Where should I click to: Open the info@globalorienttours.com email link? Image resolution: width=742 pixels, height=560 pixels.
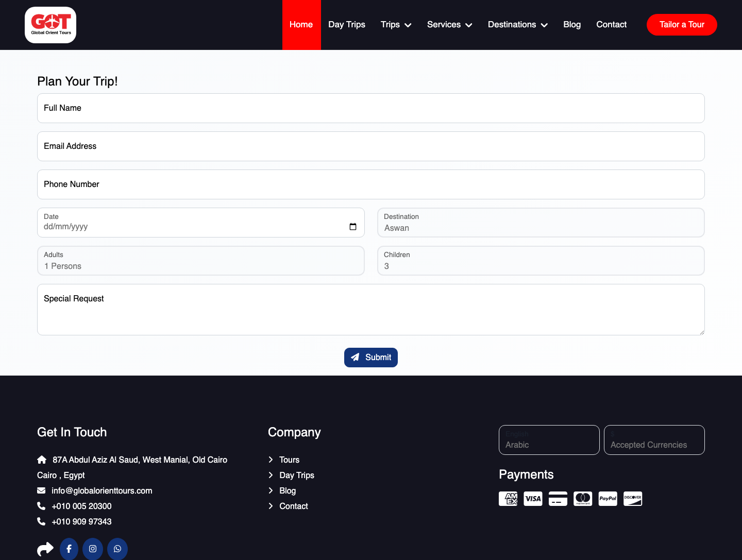click(102, 490)
